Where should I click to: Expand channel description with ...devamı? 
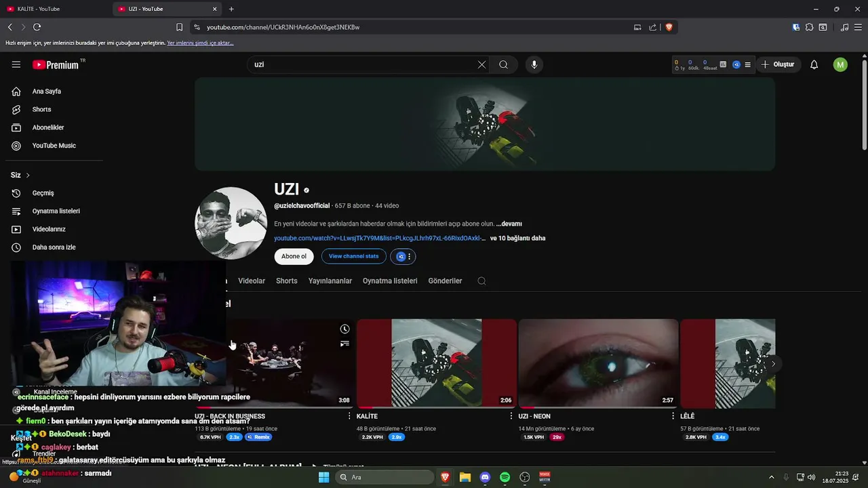[x=509, y=224]
